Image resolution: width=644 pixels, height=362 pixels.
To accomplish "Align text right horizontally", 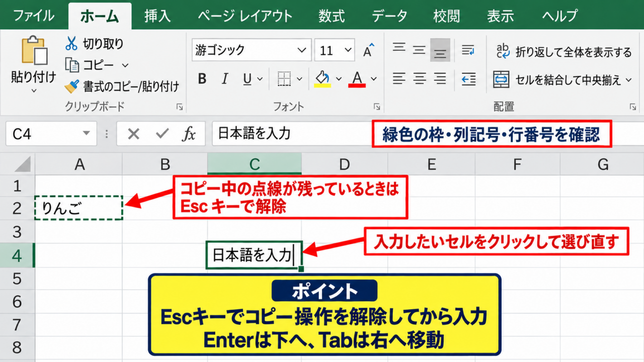I will coord(440,78).
